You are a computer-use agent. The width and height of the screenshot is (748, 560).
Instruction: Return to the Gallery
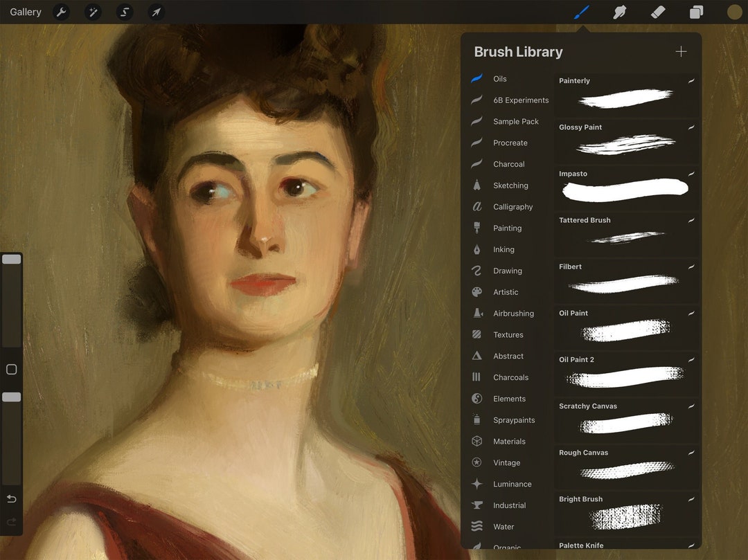pos(25,12)
